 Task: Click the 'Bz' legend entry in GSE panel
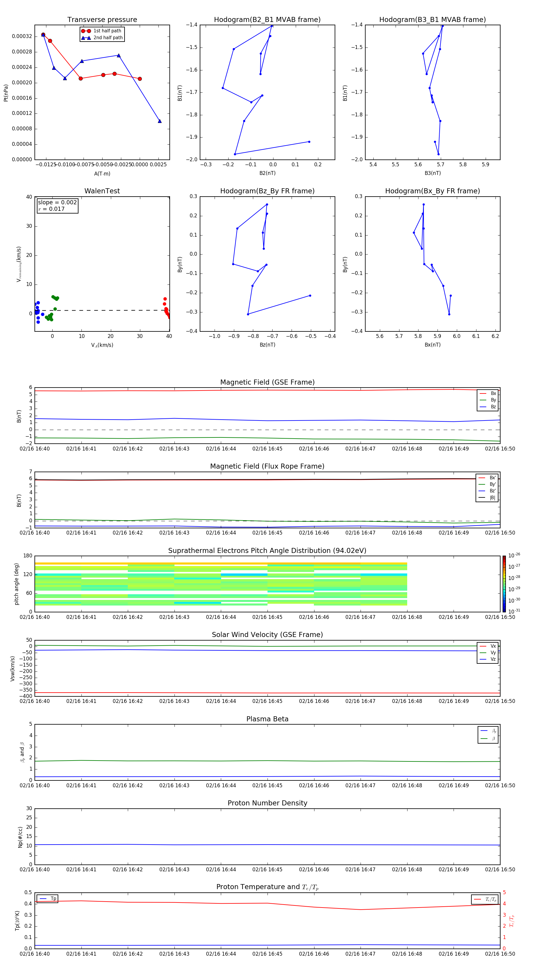click(x=488, y=407)
